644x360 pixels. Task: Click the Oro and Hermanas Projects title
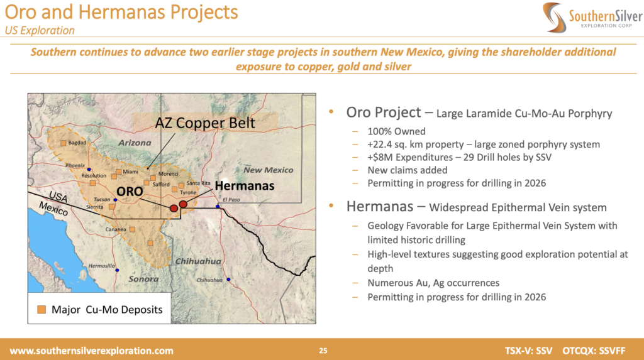122,12
